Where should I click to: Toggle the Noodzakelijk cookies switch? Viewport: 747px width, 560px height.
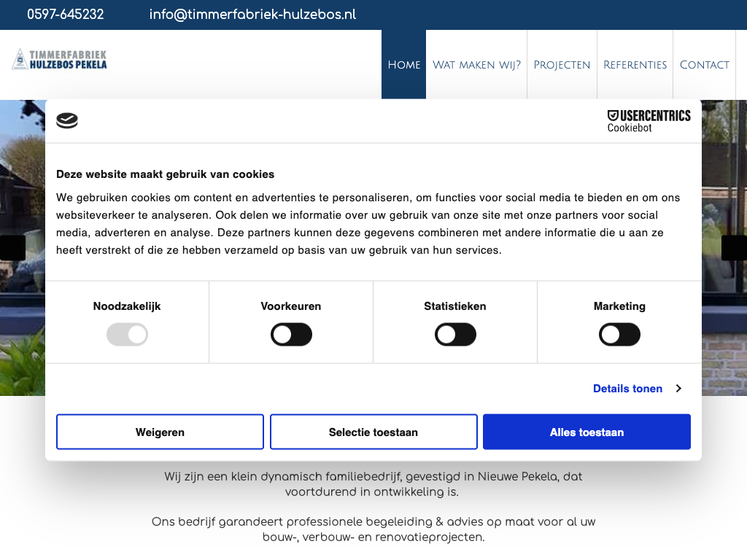coord(127,335)
